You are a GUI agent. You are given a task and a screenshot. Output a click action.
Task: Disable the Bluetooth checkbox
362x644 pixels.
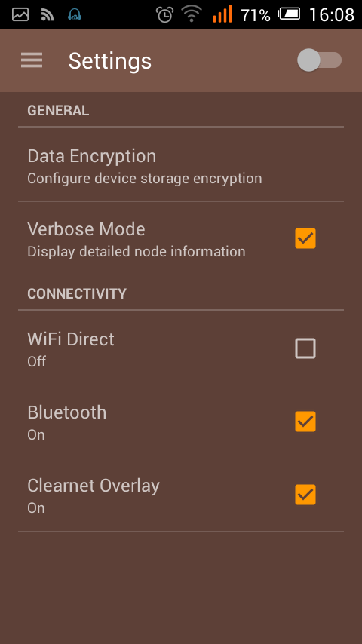pos(305,422)
